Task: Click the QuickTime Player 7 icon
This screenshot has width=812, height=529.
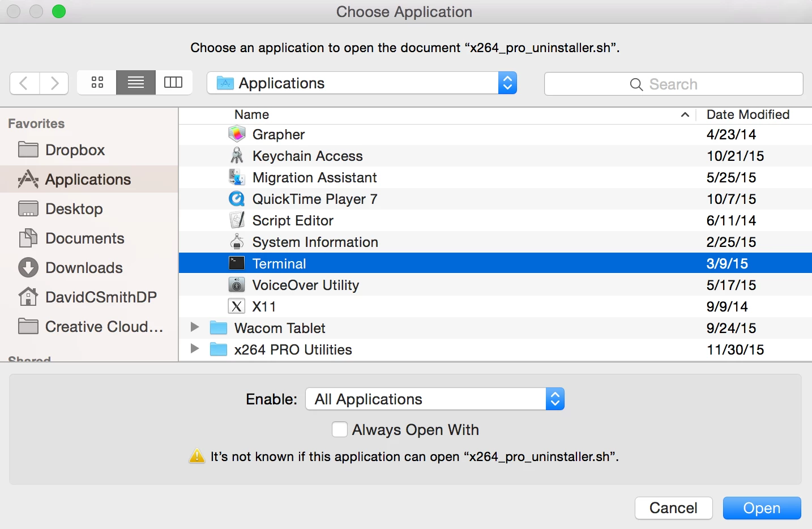Action: 237,199
